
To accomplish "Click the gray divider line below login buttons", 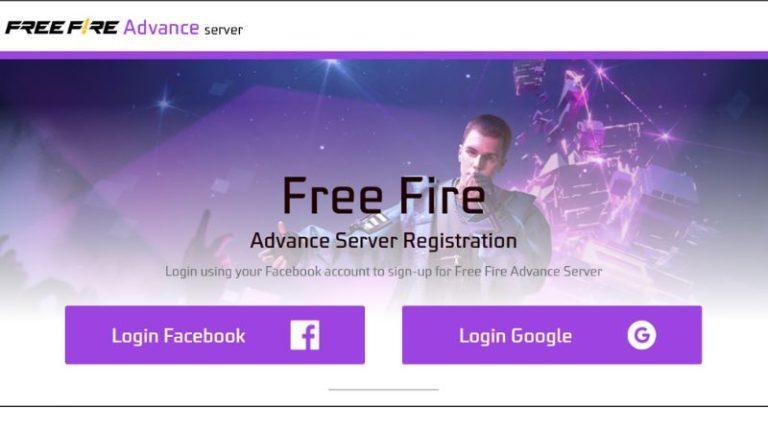I will click(384, 390).
